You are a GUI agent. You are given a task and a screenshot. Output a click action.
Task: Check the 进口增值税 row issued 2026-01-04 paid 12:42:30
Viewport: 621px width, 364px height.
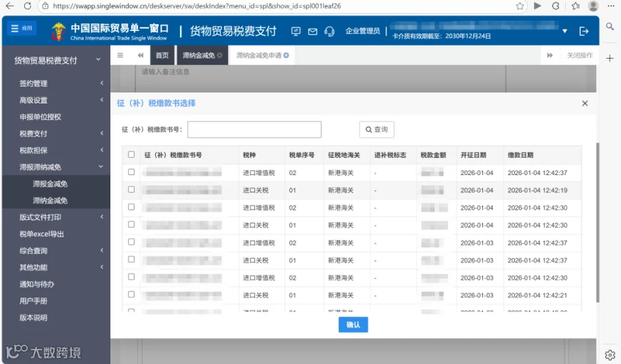pyautogui.click(x=132, y=207)
